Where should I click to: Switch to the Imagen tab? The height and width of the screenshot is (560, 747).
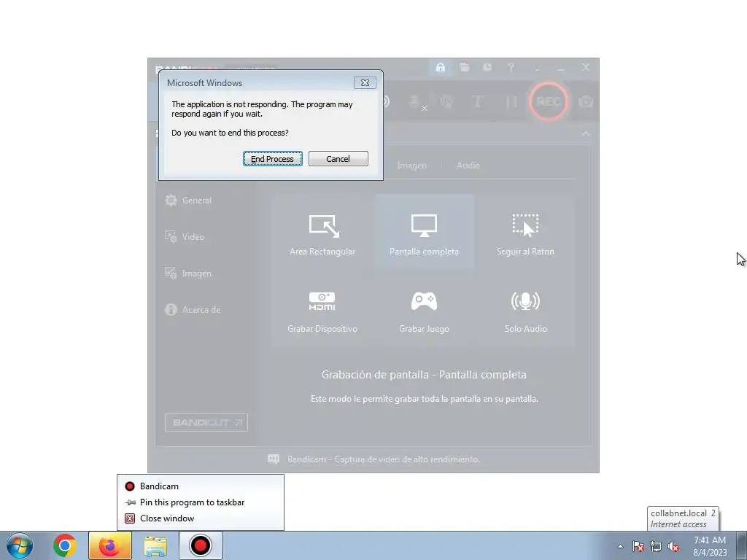(x=411, y=166)
